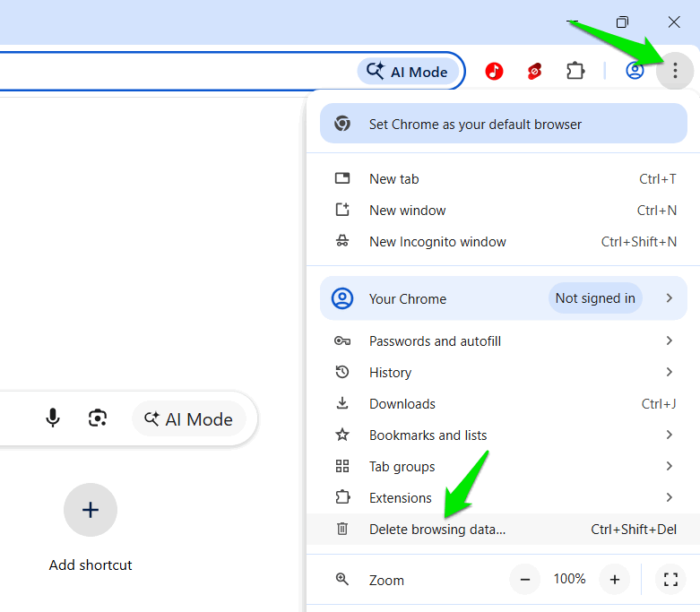Click the History clock icon
The image size is (700, 612).
point(342,372)
